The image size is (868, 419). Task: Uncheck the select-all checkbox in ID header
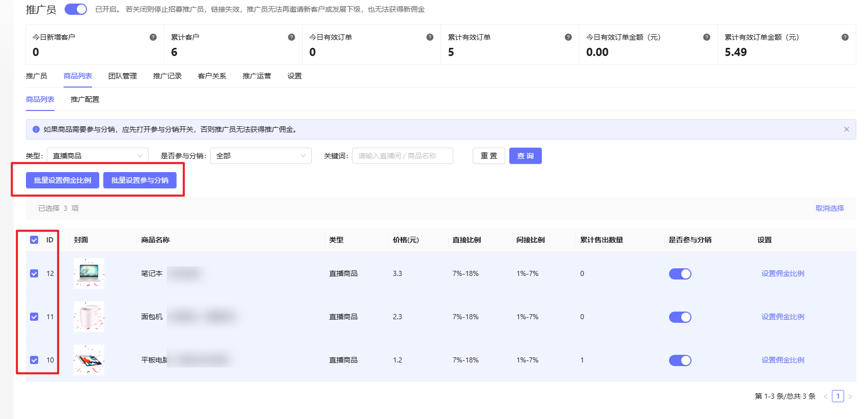pos(34,240)
